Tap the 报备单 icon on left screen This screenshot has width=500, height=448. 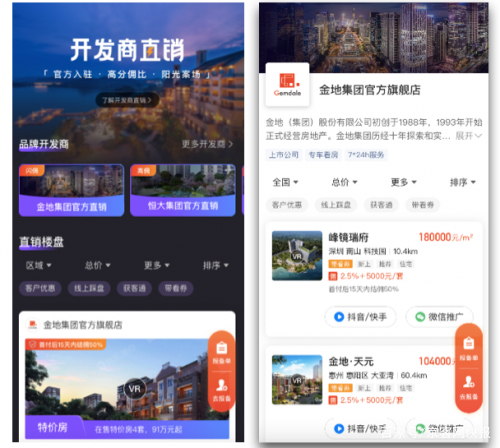222,352
